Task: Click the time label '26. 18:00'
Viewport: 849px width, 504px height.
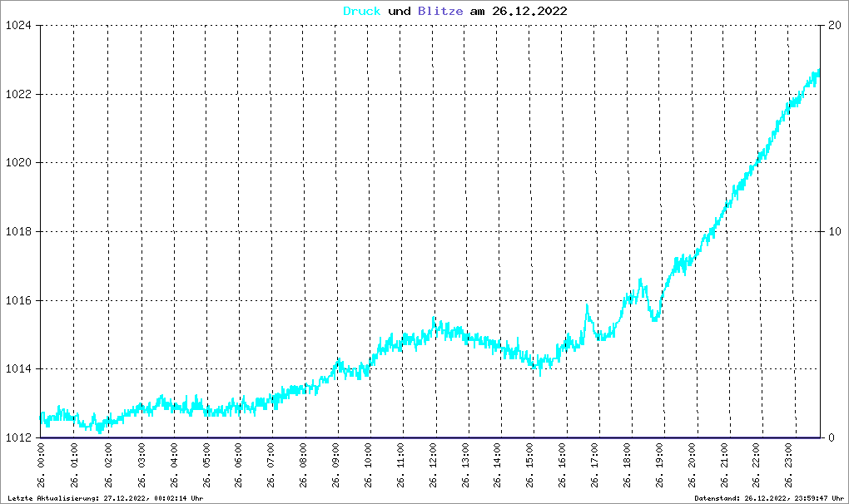Action: pyautogui.click(x=627, y=465)
